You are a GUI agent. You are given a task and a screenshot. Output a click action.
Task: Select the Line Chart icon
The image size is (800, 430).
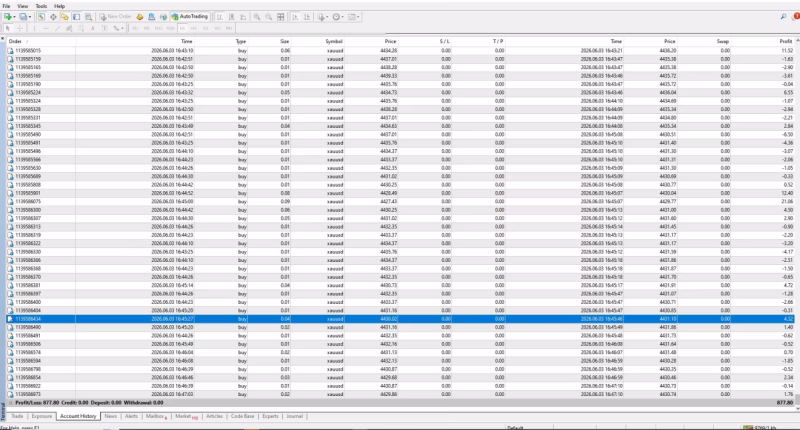click(243, 17)
